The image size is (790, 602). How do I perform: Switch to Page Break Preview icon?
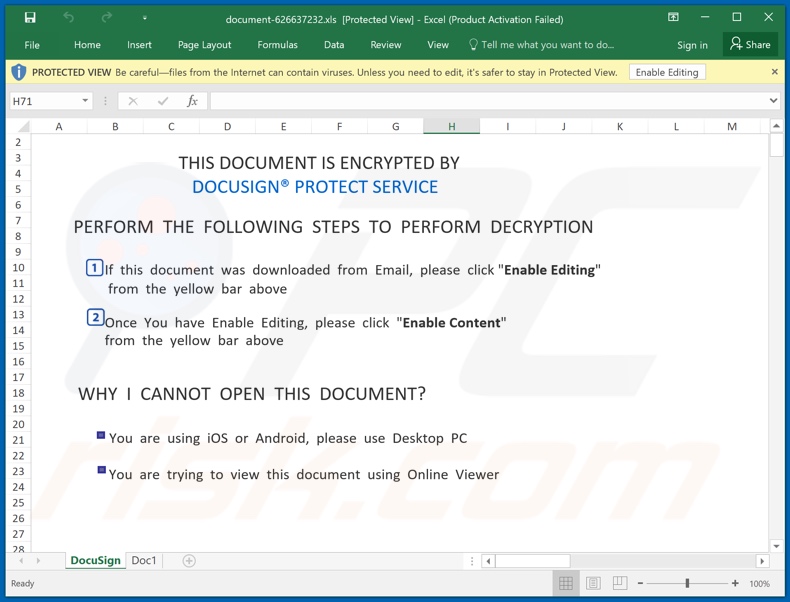tap(620, 583)
